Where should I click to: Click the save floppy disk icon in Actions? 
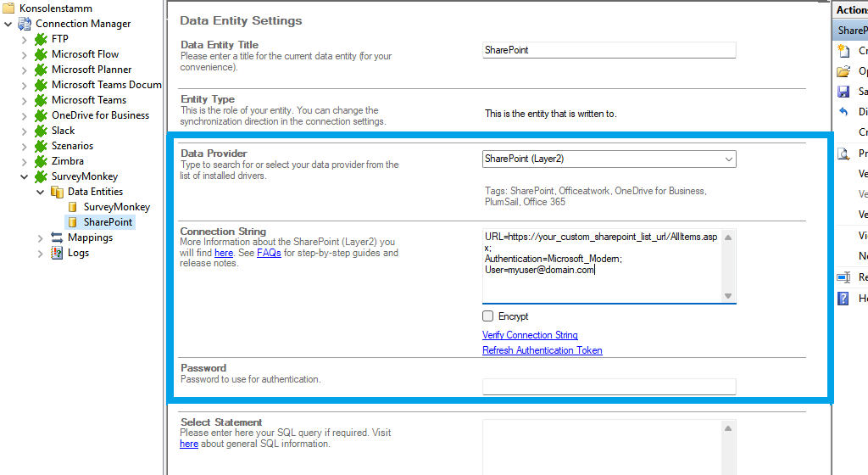pos(843,92)
